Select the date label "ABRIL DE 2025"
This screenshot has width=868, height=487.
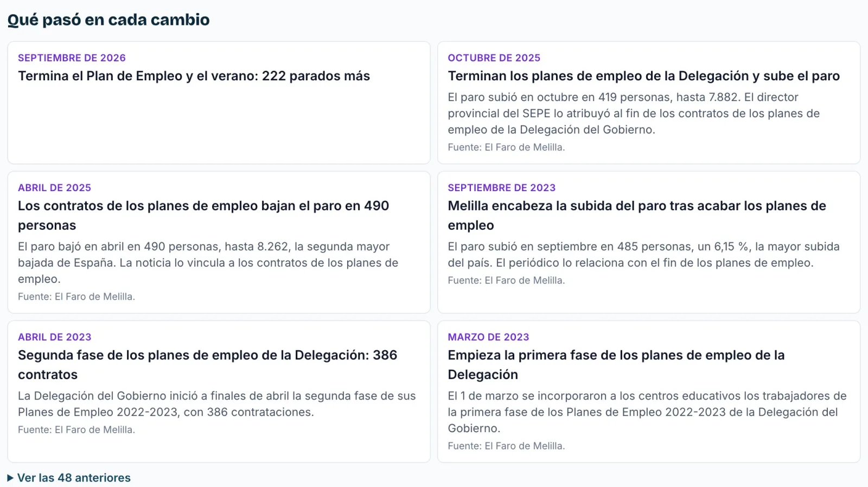54,188
